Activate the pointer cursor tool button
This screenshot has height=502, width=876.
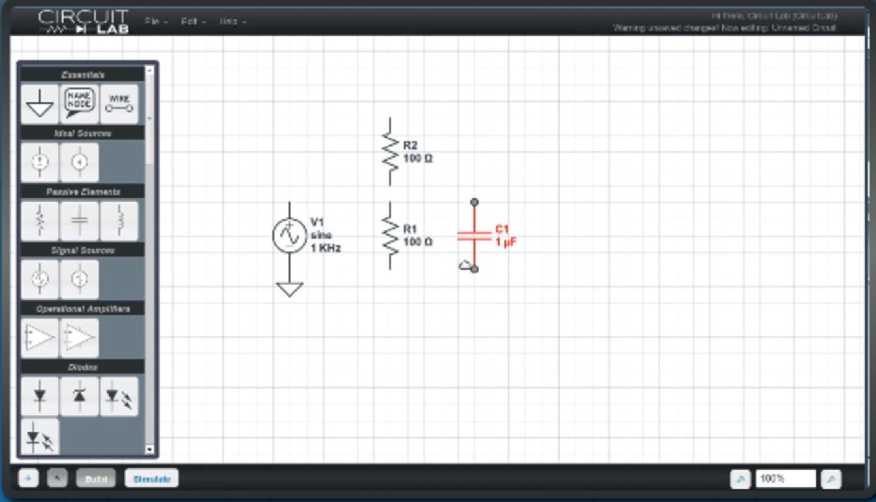coord(58,479)
